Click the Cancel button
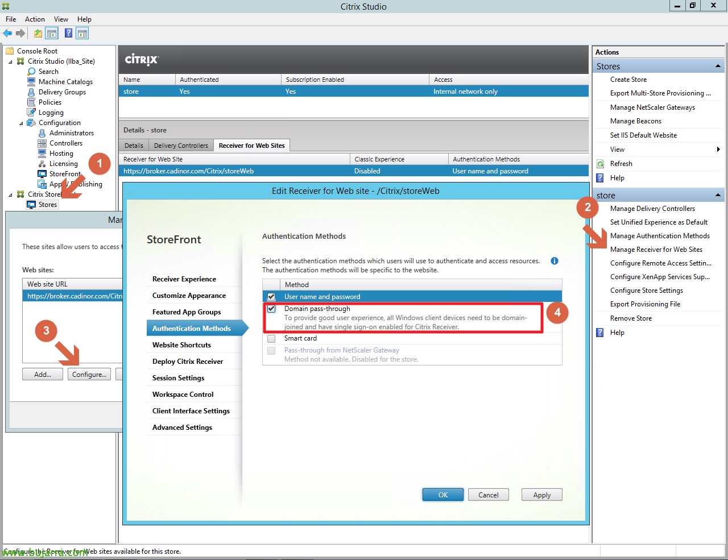Screen dimensions: 728x560 point(489,495)
